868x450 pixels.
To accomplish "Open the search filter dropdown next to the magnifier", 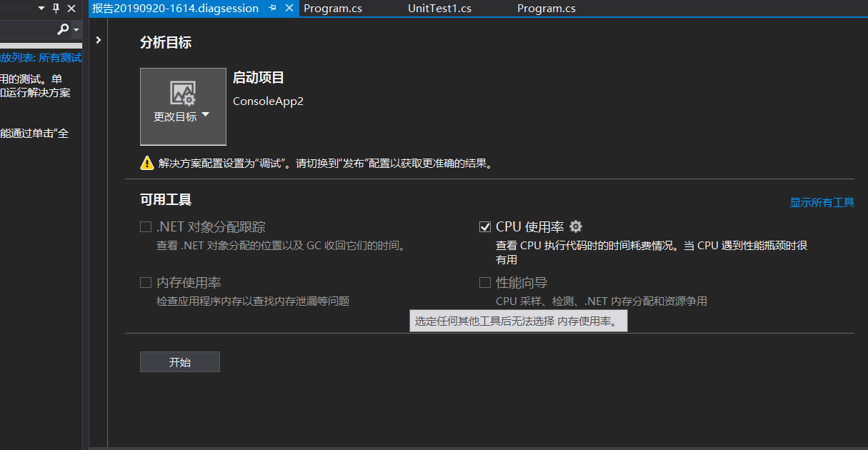I will [x=76, y=30].
